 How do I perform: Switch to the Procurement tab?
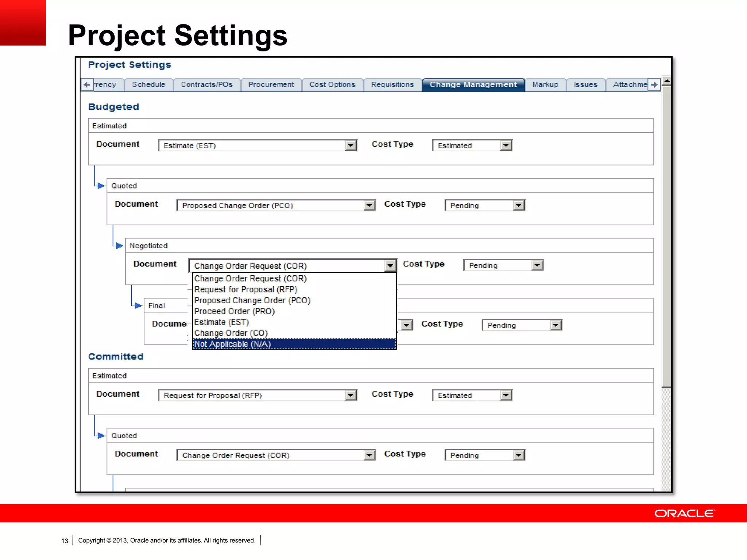[271, 85]
